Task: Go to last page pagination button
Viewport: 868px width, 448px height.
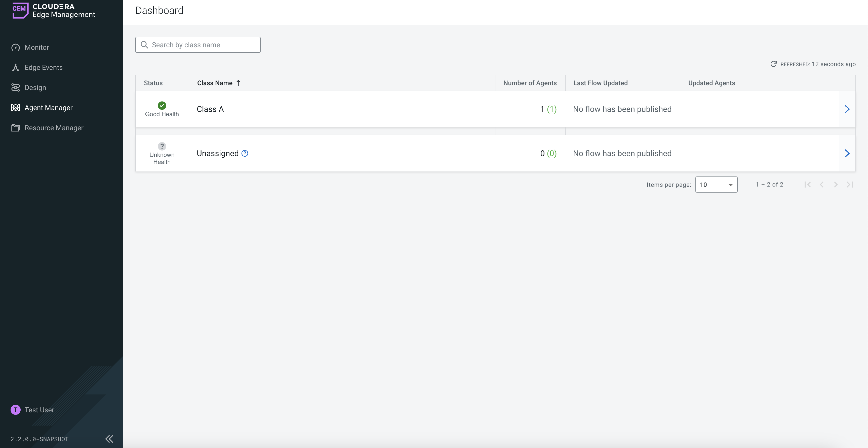Action: click(850, 185)
